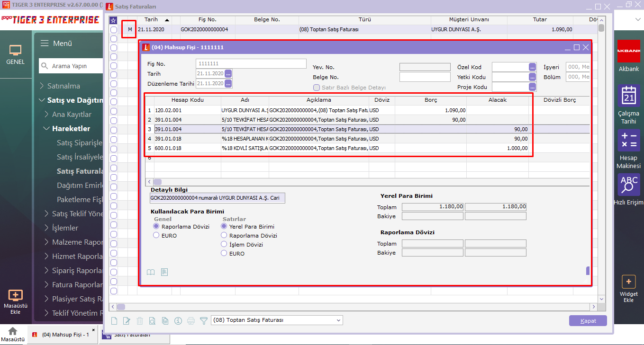Open Satış İrsaliyeleri in menu
This screenshot has width=644, height=345.
pyautogui.click(x=80, y=157)
